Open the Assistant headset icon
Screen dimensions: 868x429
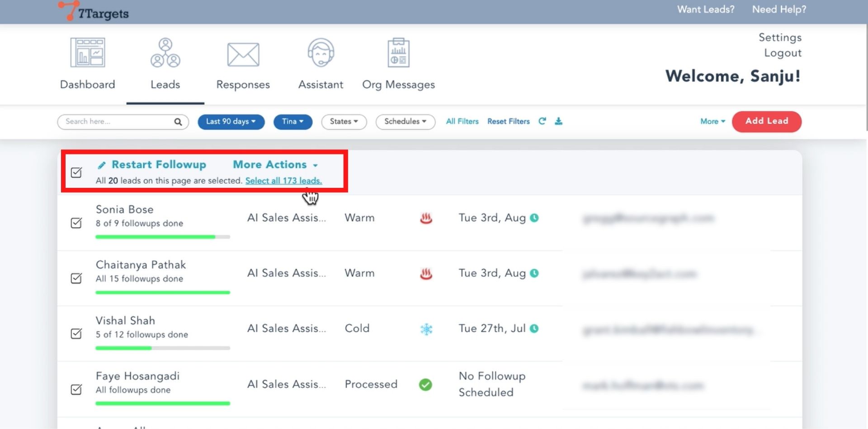coord(321,53)
